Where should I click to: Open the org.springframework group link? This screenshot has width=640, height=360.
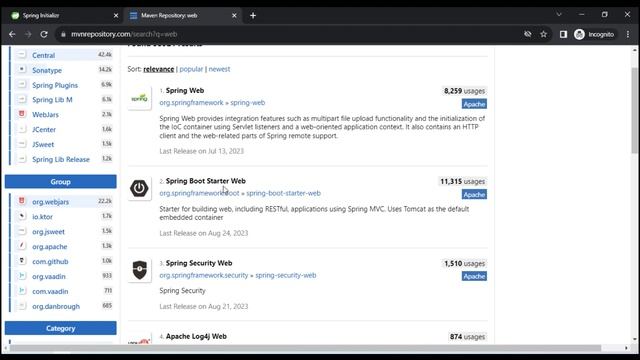[x=191, y=103]
